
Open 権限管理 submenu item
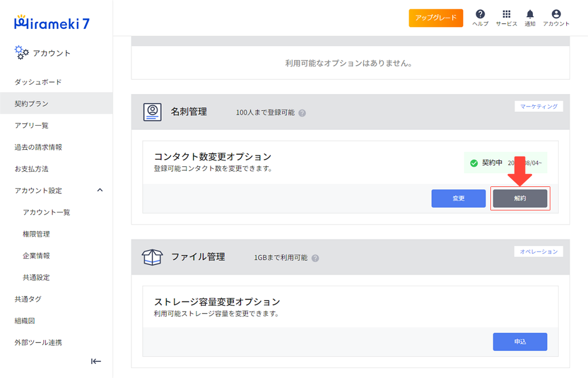click(x=56, y=234)
